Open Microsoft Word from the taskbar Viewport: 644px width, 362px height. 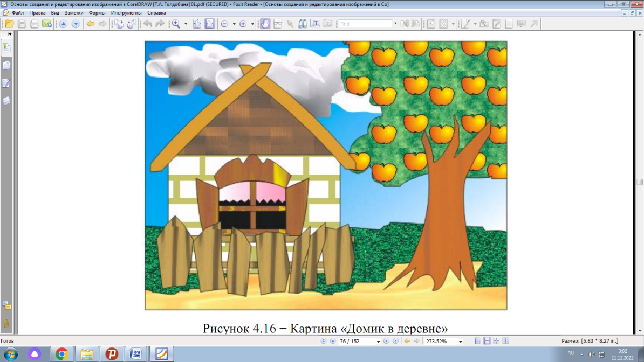coord(136,354)
